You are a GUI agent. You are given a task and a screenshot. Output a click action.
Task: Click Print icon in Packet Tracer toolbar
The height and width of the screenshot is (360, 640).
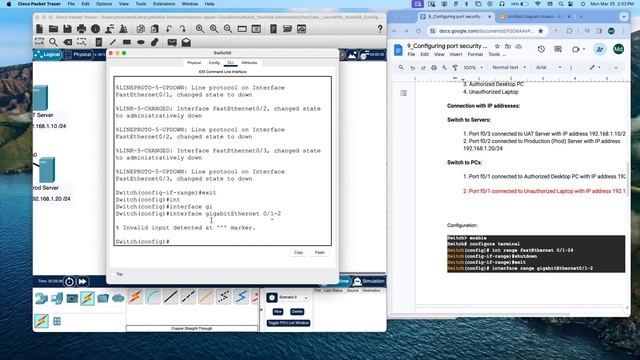click(81, 29)
